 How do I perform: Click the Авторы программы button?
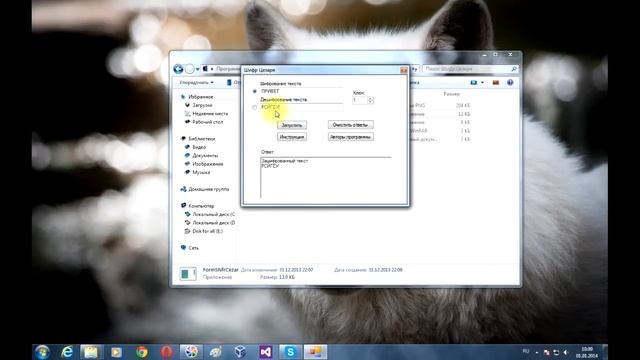[x=351, y=137]
